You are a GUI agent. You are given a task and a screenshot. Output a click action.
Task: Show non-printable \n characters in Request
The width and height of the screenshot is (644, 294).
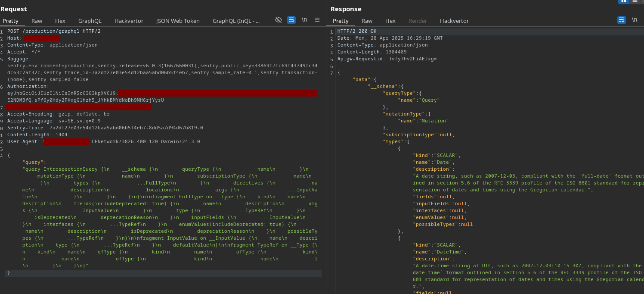(x=304, y=20)
